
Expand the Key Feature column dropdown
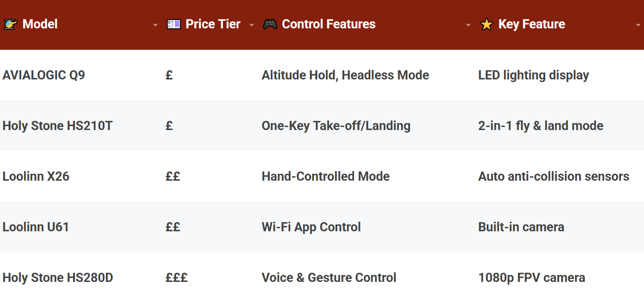pyautogui.click(x=638, y=25)
